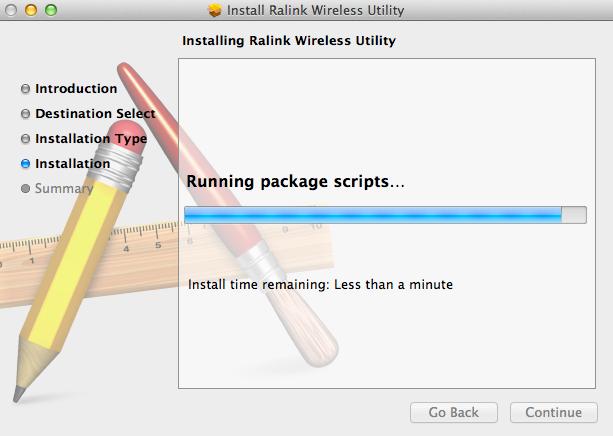Click the unfilled end of progress bar
613x436 pixels.
(574, 215)
